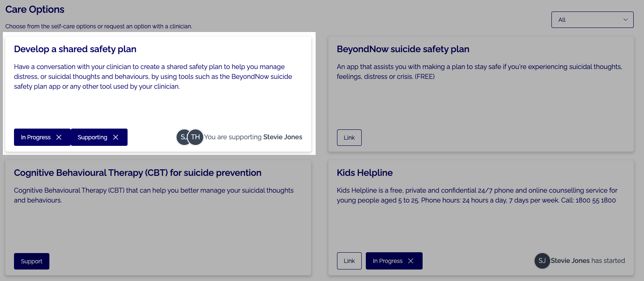Toggle In Progress on Kids Helpline card
This screenshot has width=644, height=281.
click(x=394, y=261)
